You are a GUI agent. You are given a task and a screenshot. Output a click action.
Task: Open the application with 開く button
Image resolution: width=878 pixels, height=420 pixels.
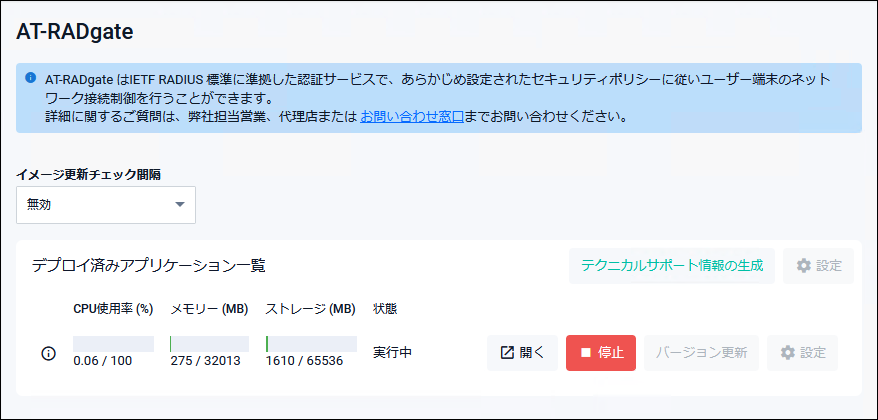click(522, 353)
